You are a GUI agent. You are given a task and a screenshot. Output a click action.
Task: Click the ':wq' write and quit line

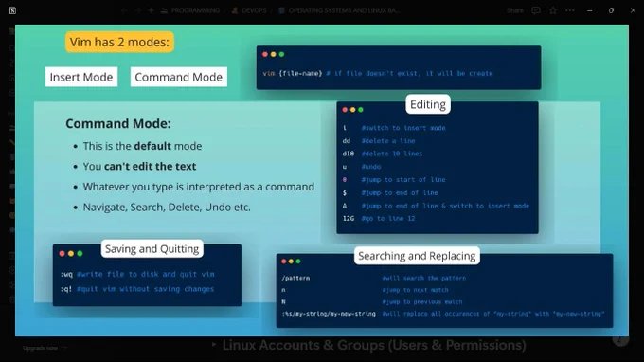point(137,274)
